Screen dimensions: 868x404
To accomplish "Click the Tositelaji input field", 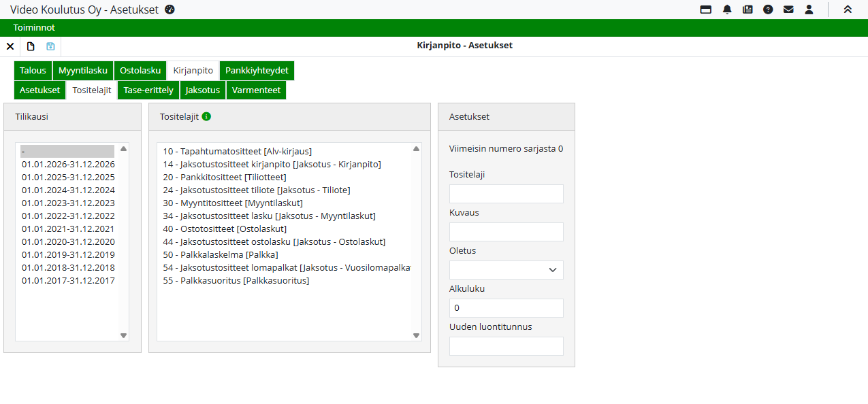I will (506, 194).
